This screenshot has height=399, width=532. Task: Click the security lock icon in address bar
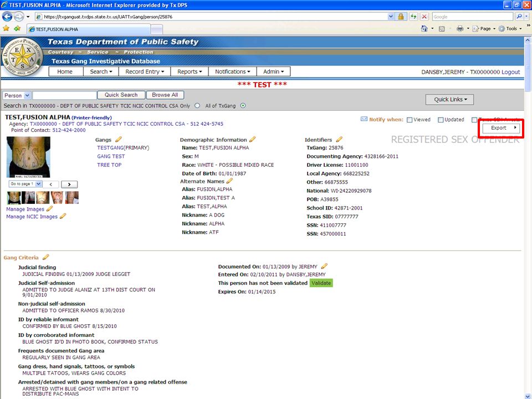(401, 16)
